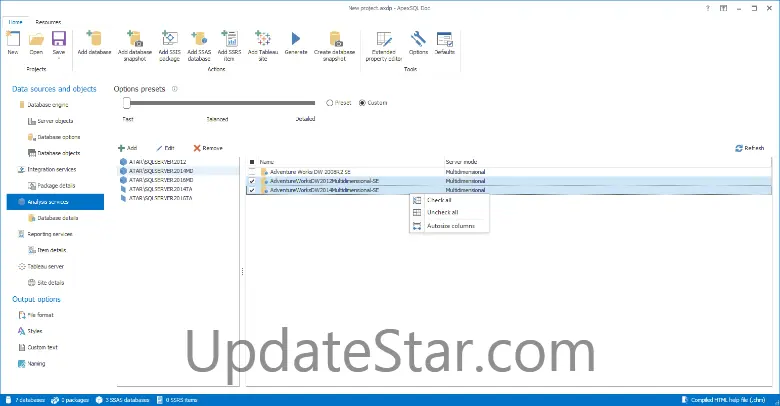Open Database details in sidebar
Screen dimensions: 780x406
(58, 218)
